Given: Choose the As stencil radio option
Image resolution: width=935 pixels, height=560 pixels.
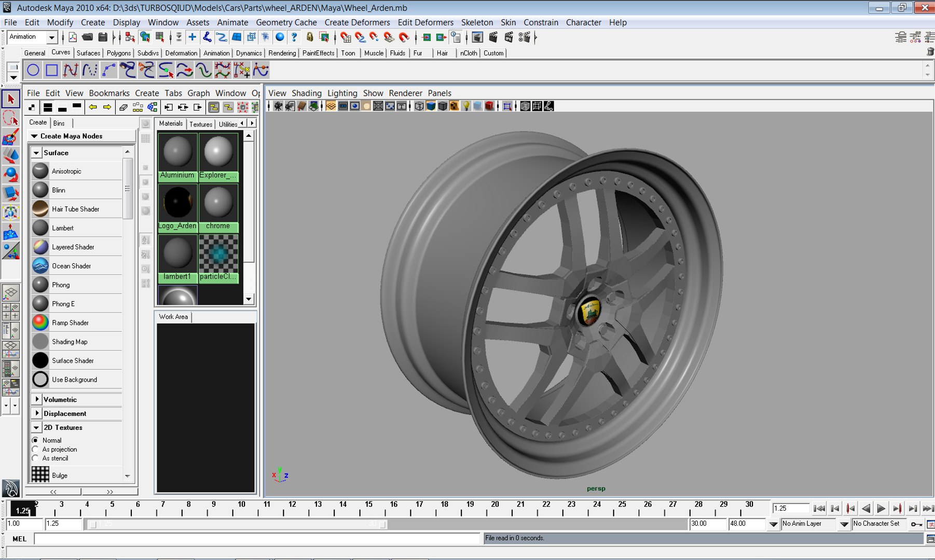Looking at the screenshot, I should [36, 458].
